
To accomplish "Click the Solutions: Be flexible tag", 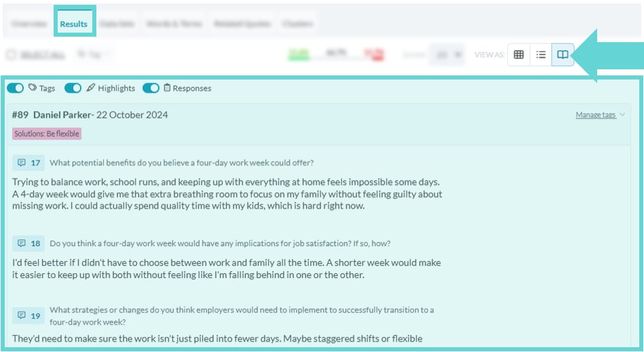I will 46,134.
